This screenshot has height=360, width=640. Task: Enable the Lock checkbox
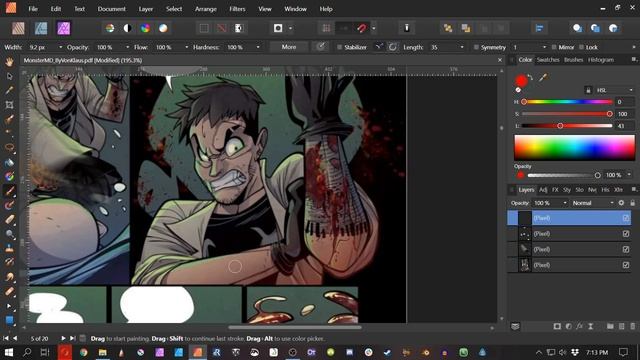click(581, 47)
